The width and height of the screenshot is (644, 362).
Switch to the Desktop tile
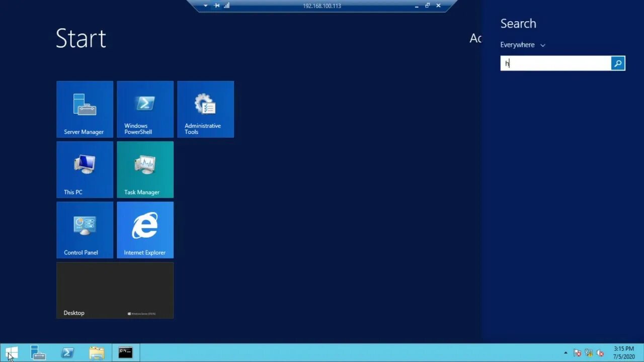click(115, 290)
